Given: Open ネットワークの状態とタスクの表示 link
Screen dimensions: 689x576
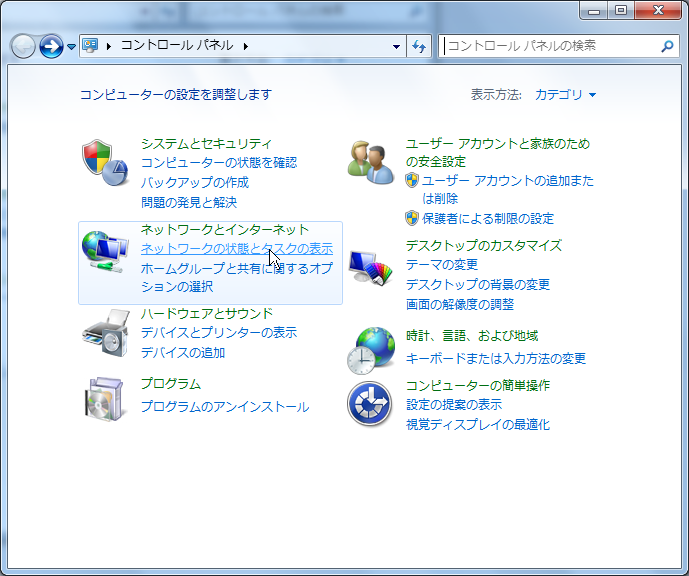Looking at the screenshot, I should click(237, 249).
